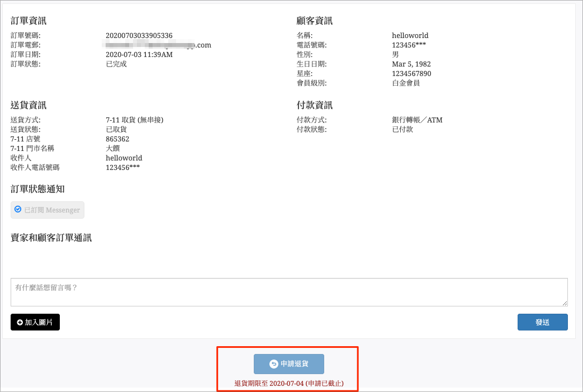Screen dimensions: 583x392
Task: Click delivery method 7-11 取貨 (無串接)
Action: (135, 120)
